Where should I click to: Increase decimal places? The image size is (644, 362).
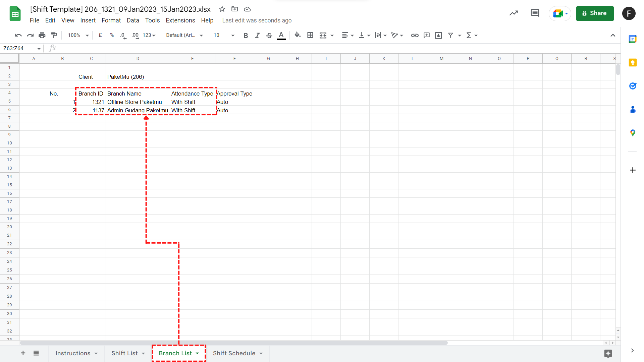pos(135,35)
